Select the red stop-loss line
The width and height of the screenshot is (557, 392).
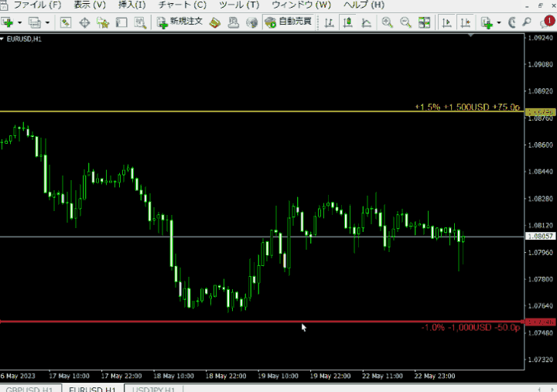[262, 322]
